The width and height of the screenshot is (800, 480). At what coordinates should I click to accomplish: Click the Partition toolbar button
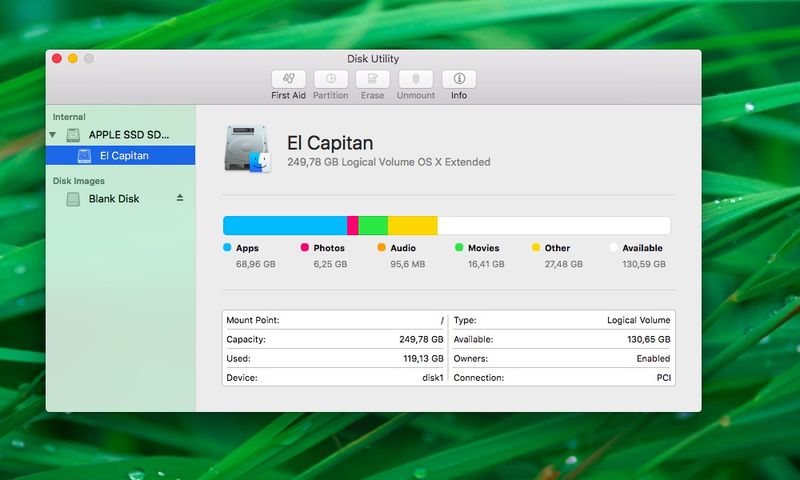(x=331, y=80)
